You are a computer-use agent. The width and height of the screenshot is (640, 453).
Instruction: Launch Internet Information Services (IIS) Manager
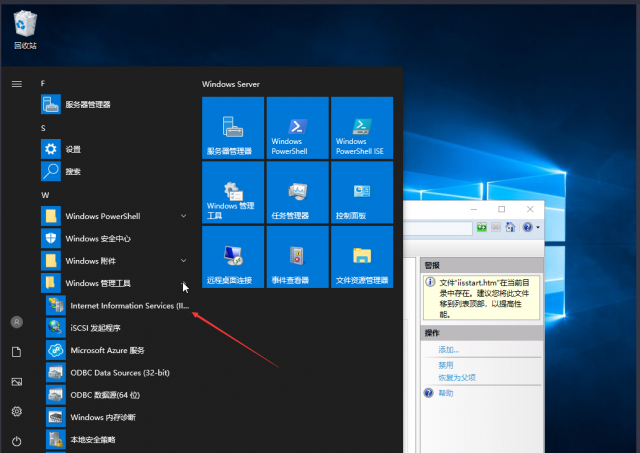(x=118, y=305)
